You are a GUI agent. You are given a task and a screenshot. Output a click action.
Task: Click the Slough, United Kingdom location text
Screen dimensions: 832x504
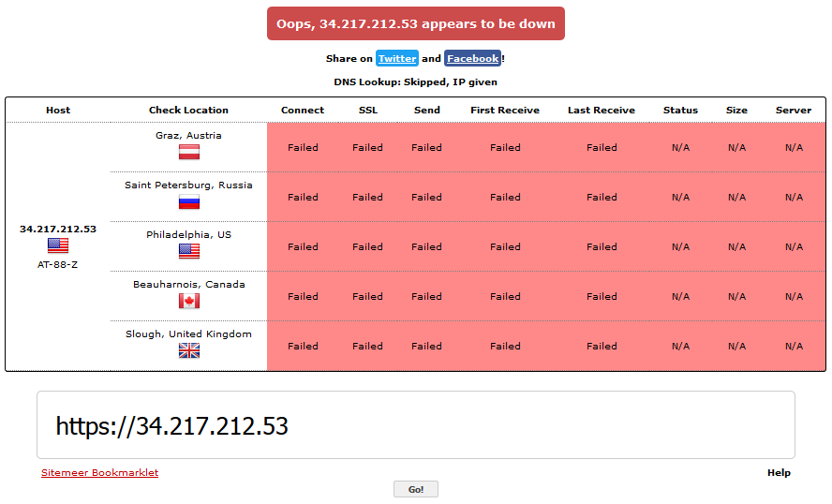188,334
